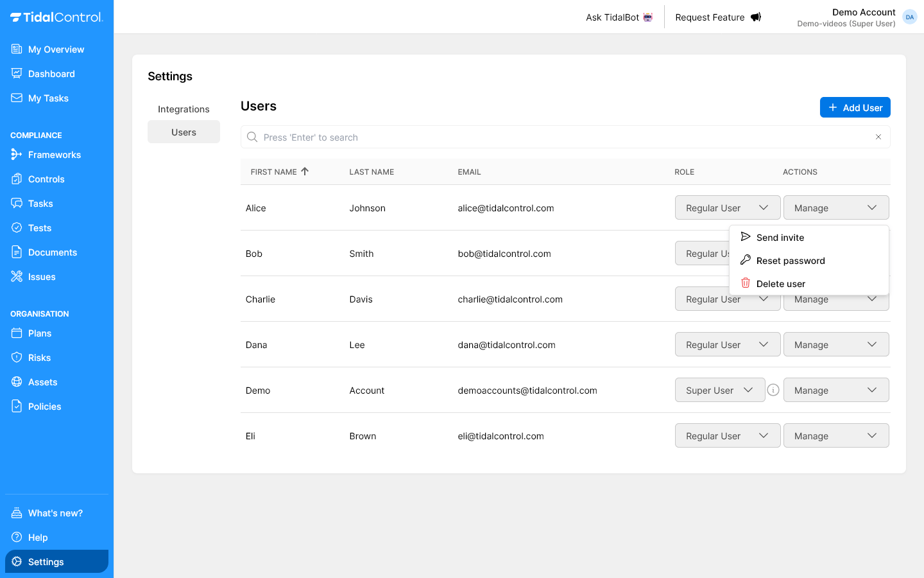Open Help from the sidebar
Screen dimensions: 924x578
pyautogui.click(x=38, y=537)
